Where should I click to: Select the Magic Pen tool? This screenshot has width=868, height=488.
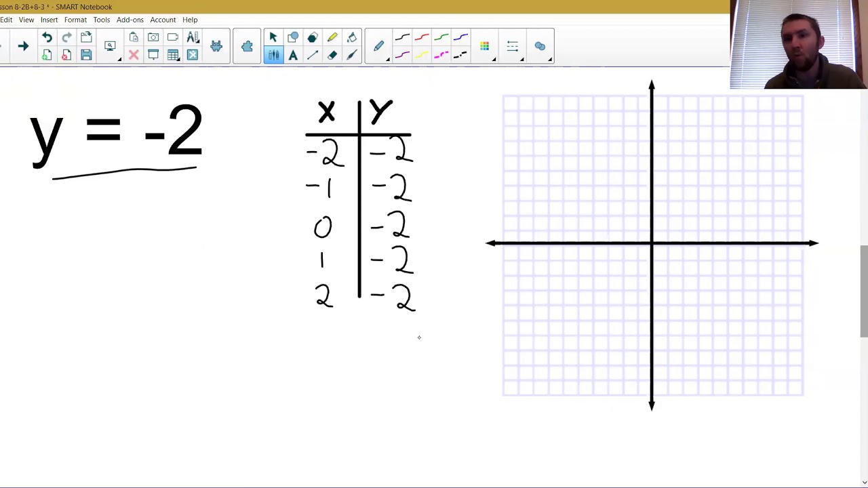click(x=352, y=56)
